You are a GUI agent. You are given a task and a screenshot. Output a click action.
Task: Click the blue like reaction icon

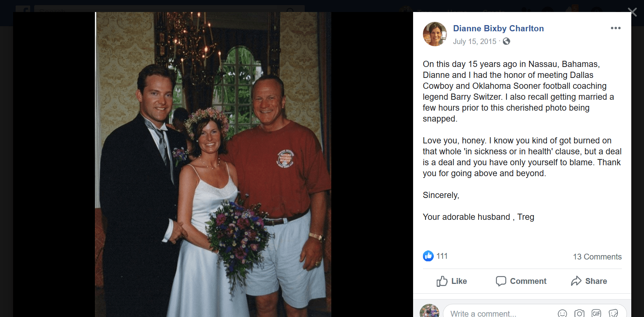tap(428, 256)
